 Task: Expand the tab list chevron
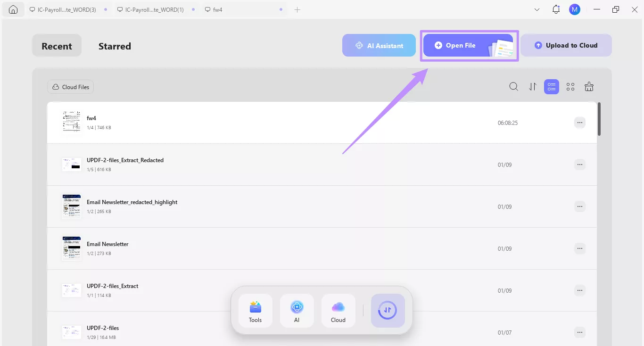[537, 9]
